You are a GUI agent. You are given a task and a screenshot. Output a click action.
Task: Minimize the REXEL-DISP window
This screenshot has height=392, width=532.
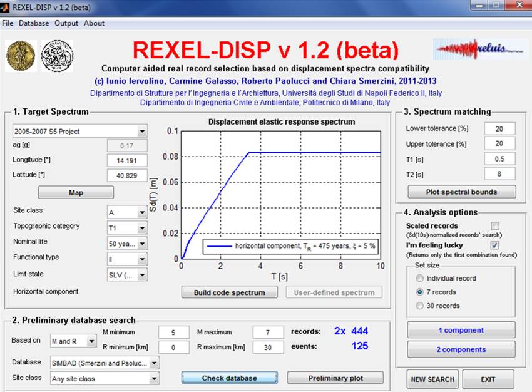(479, 5)
